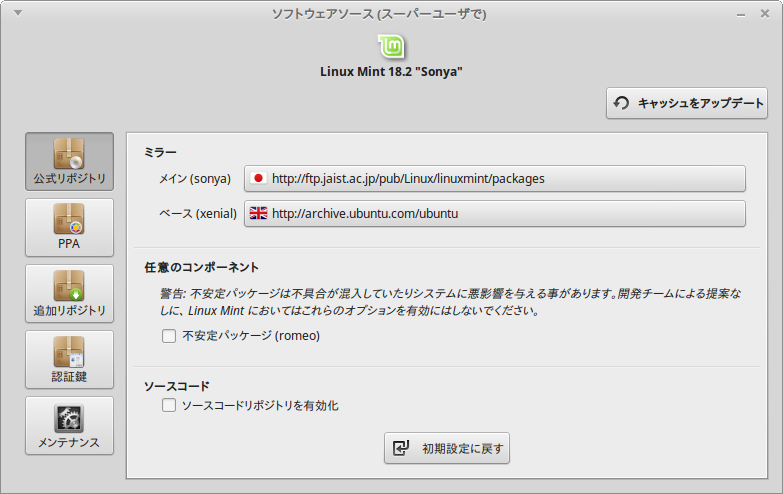Image resolution: width=783 pixels, height=494 pixels.
Task: Close the ソフトウェアソース window
Action: click(x=765, y=13)
